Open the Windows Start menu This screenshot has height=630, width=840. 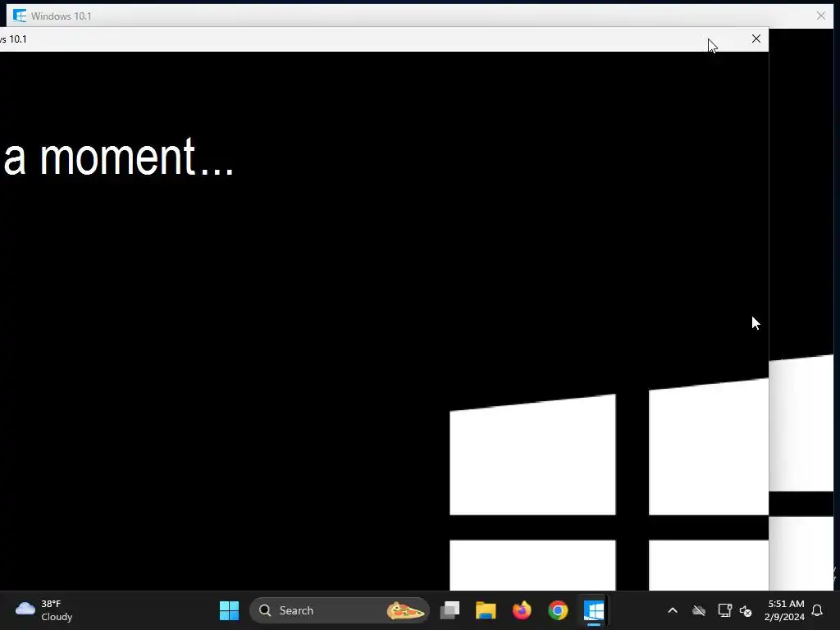(x=230, y=610)
